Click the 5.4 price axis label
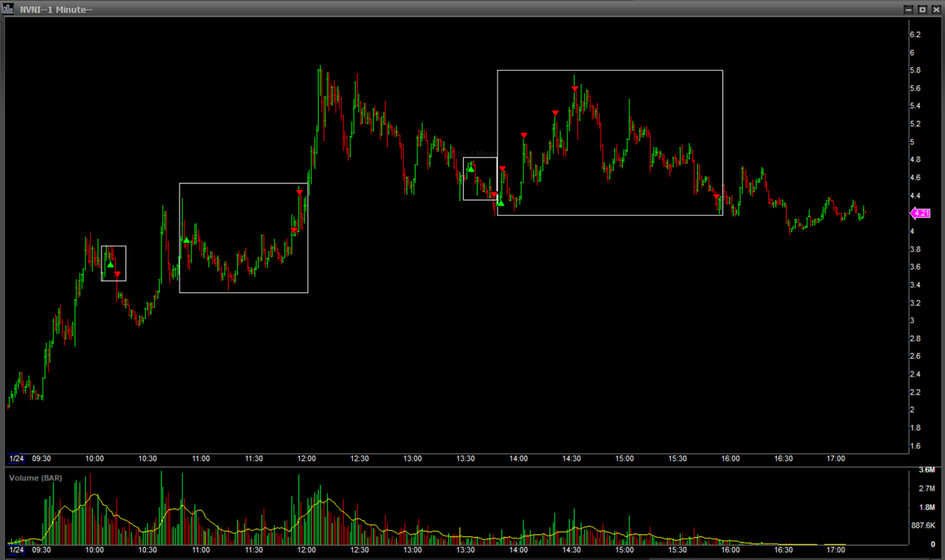 coord(915,106)
